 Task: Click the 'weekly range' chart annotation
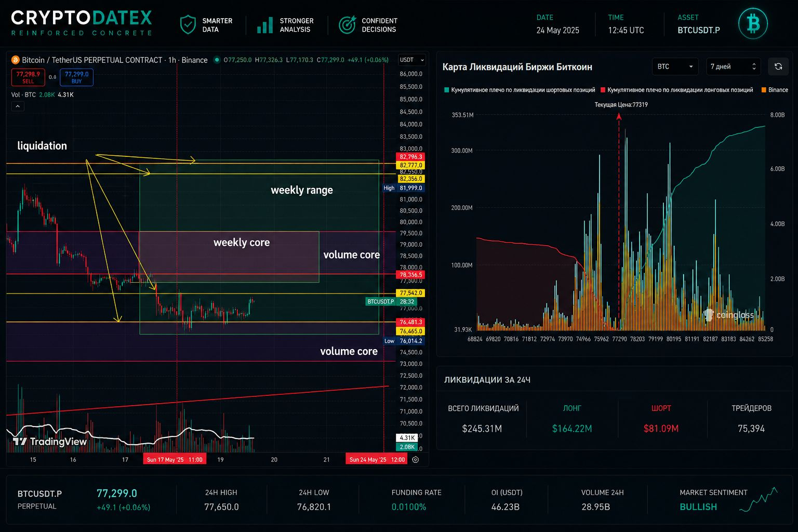coord(302,190)
